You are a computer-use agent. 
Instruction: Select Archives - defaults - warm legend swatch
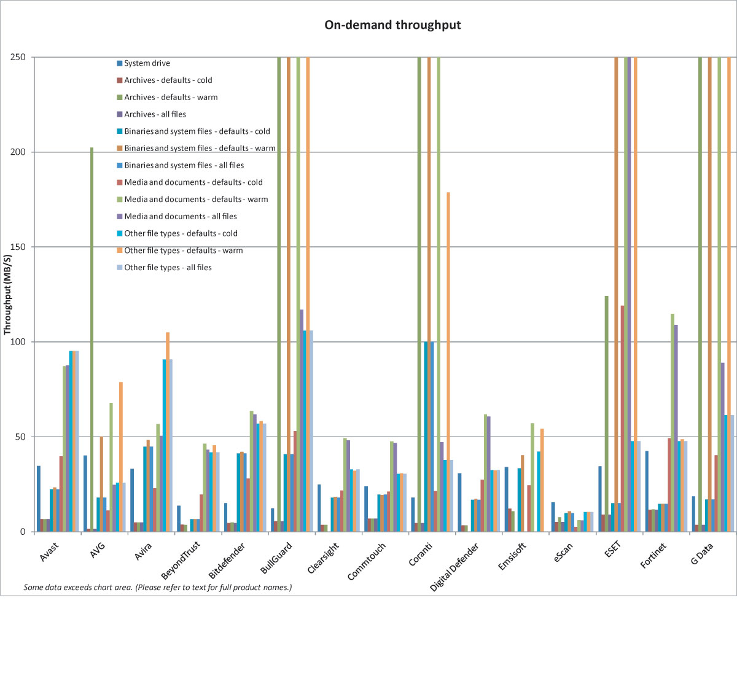(120, 97)
